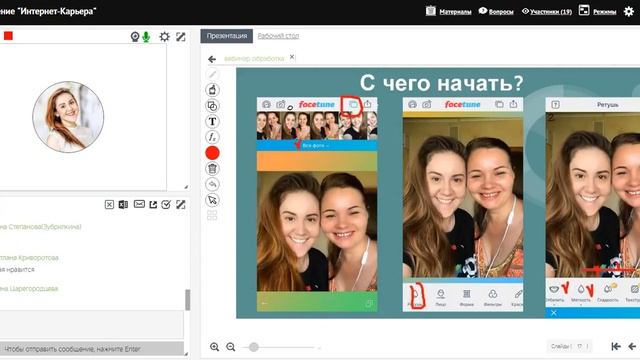Export chat to Excel

(x=123, y=204)
